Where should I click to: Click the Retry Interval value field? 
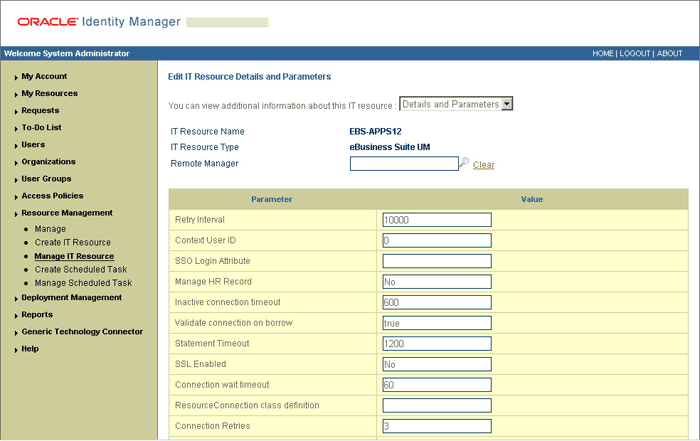point(437,220)
